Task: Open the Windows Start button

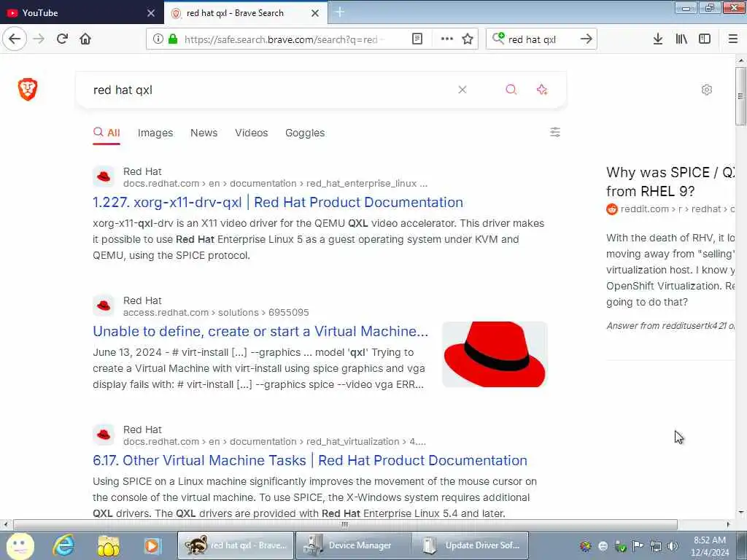Action: (20, 545)
